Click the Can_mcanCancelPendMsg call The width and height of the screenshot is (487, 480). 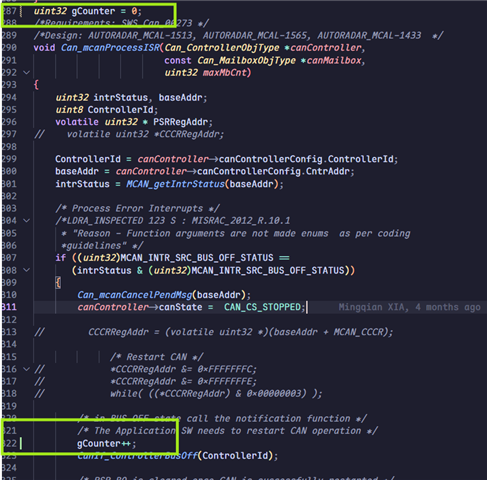135,295
